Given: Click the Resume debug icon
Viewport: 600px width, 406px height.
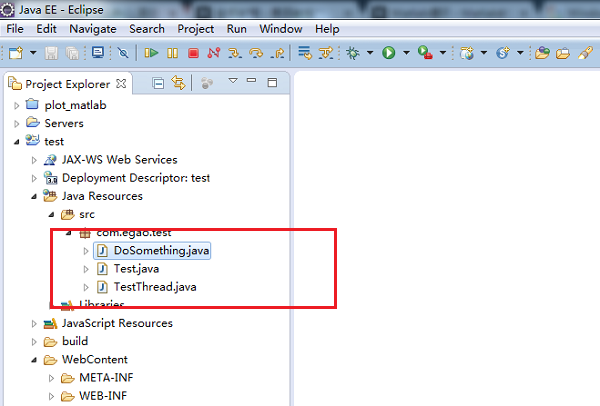Looking at the screenshot, I should [x=152, y=53].
